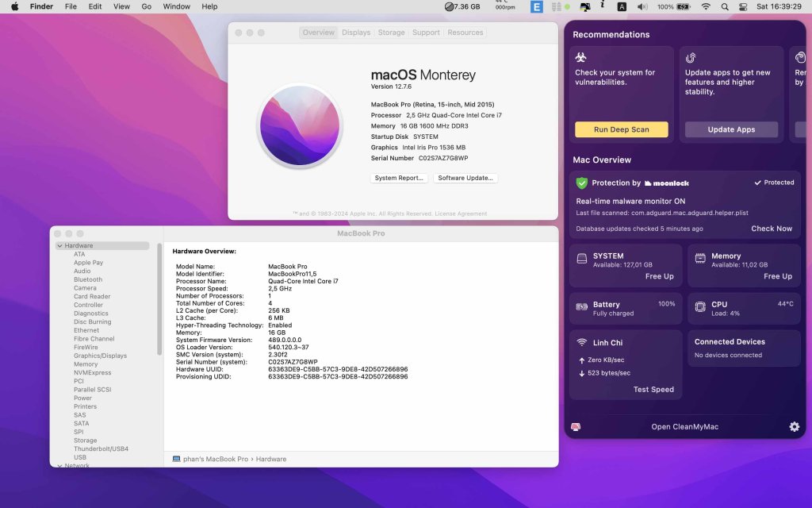Select ATA in the Hardware list
Image resolution: width=812 pixels, height=508 pixels.
tap(79, 254)
